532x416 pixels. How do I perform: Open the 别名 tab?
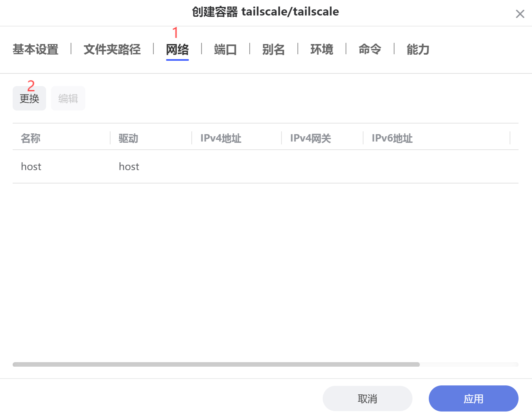click(x=274, y=49)
